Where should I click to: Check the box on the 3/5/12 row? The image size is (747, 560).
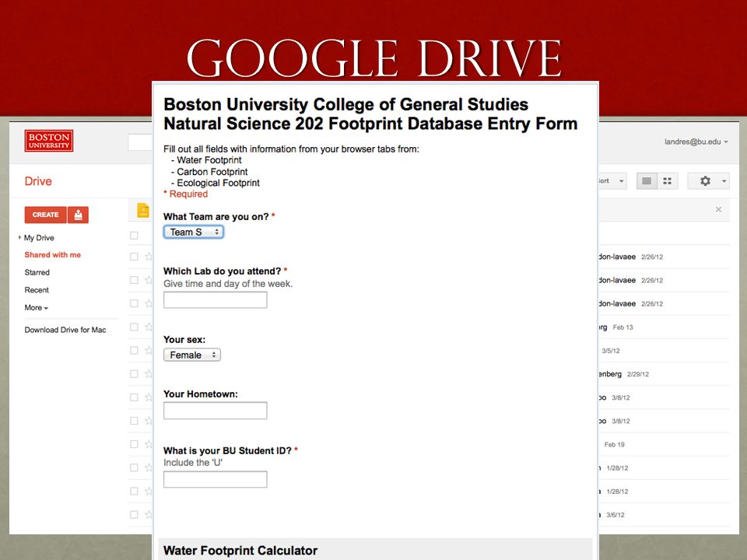point(134,351)
